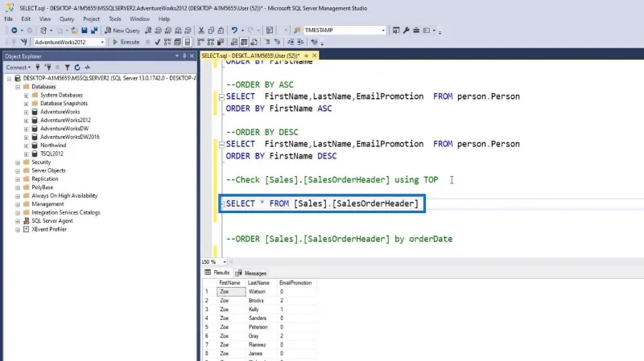This screenshot has height=361, width=644.
Task: Expand the Management folder node
Action: pos(18,204)
